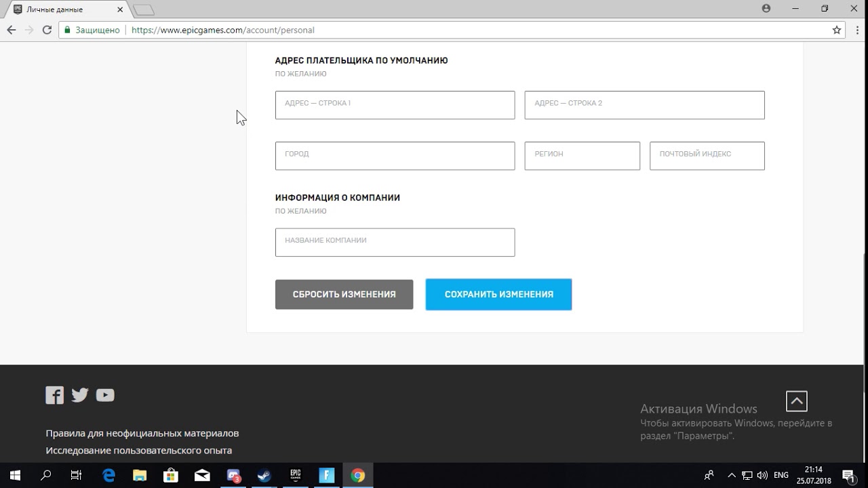Open File Explorer from the taskbar

140,475
